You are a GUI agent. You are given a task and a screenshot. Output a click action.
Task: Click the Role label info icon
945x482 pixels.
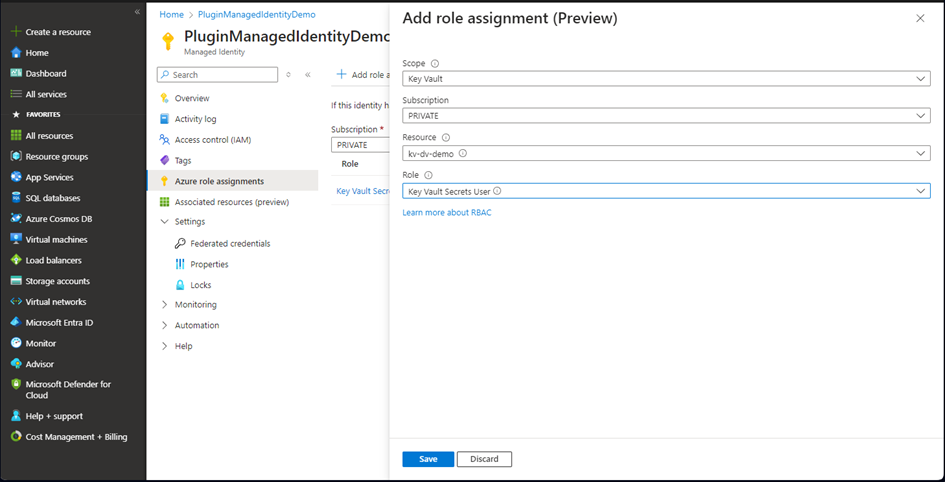click(x=429, y=175)
